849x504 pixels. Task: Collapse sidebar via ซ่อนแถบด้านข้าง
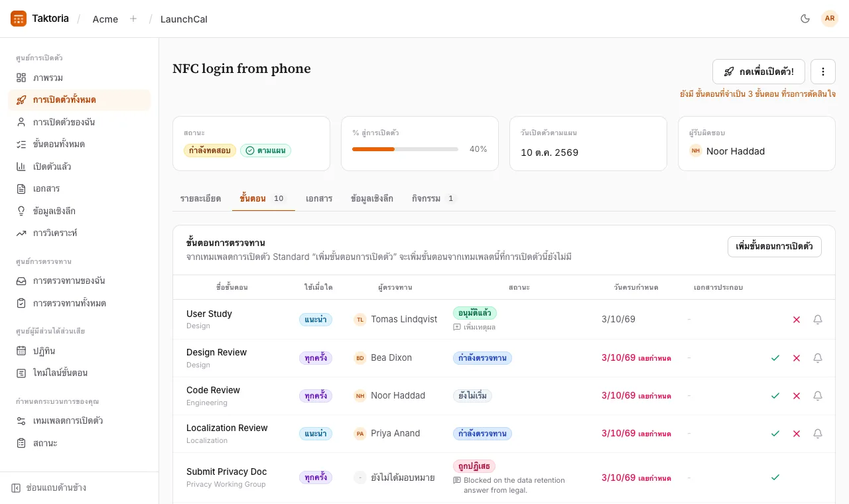[49, 488]
